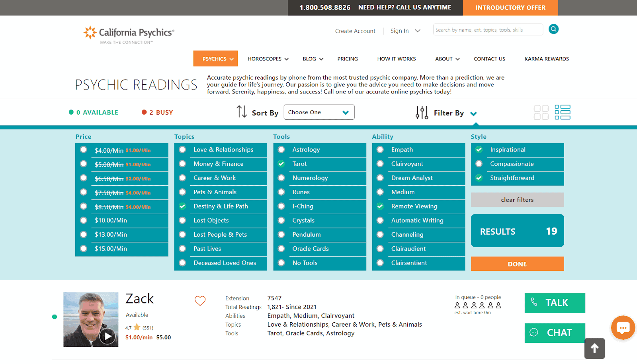
Task: Click the 1.800.508.8826 phone number
Action: coord(325,8)
